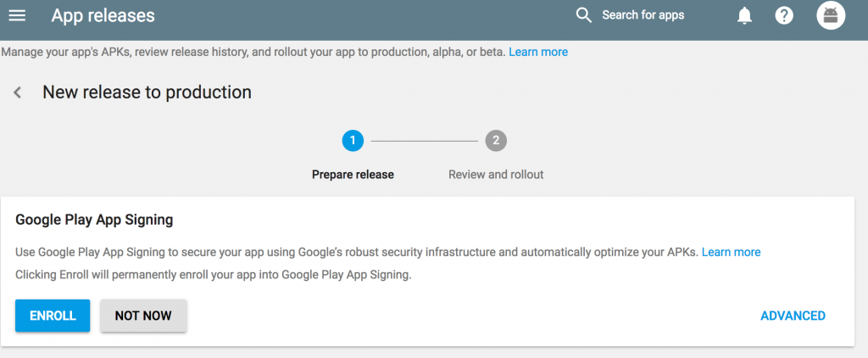The width and height of the screenshot is (868, 358).
Task: Click the step 2 circle indicator
Action: click(496, 141)
